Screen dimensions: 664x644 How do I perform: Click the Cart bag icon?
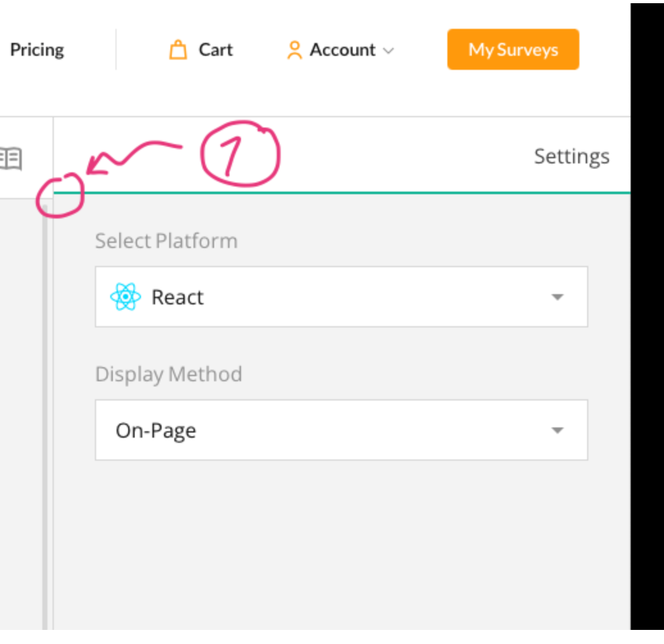(x=178, y=49)
